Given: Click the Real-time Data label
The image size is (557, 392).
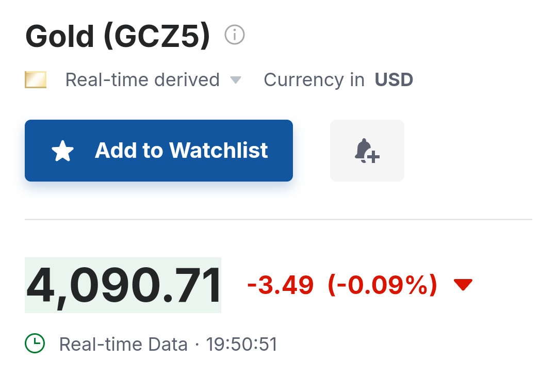Looking at the screenshot, I should tap(123, 344).
